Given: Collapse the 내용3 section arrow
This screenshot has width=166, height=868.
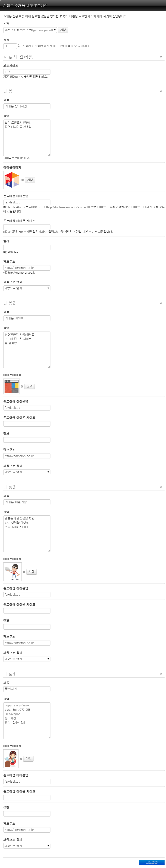Looking at the screenshot, I should (x=161, y=487).
